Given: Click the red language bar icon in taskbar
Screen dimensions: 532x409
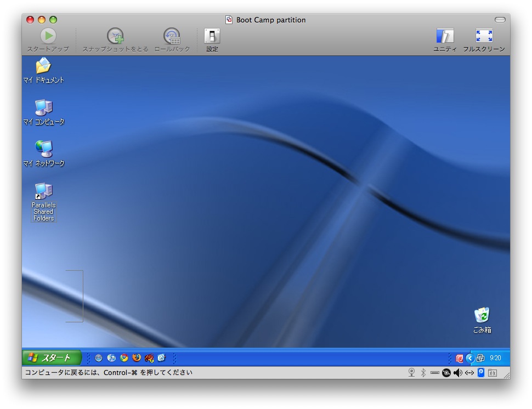Looking at the screenshot, I should (x=460, y=358).
